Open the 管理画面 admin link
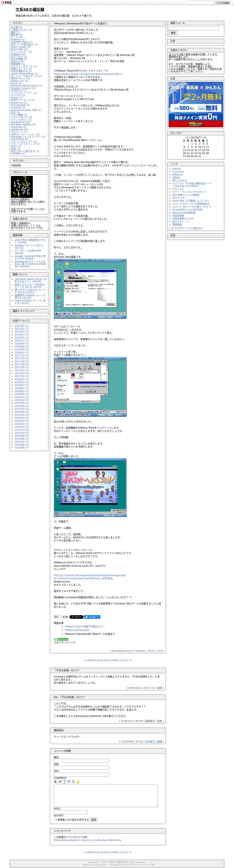 point(177,224)
